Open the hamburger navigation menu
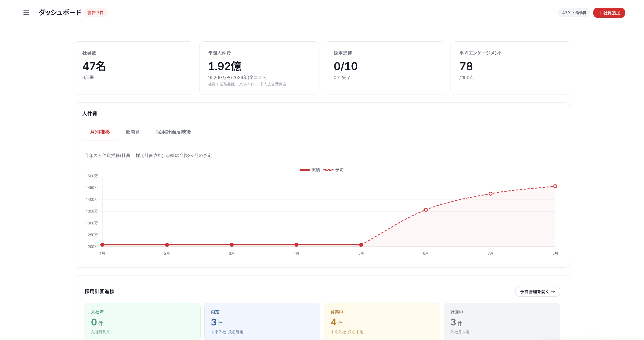Image resolution: width=644 pixels, height=340 pixels. [26, 13]
